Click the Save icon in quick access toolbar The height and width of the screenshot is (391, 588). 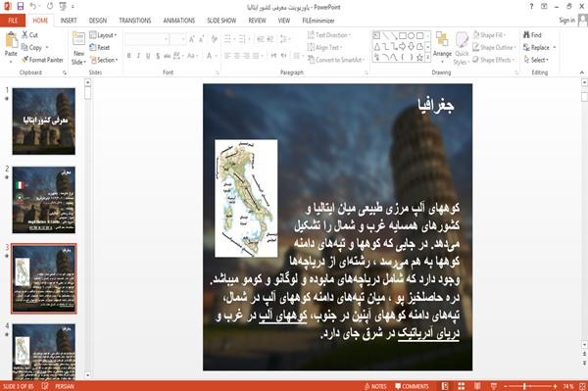coord(20,6)
